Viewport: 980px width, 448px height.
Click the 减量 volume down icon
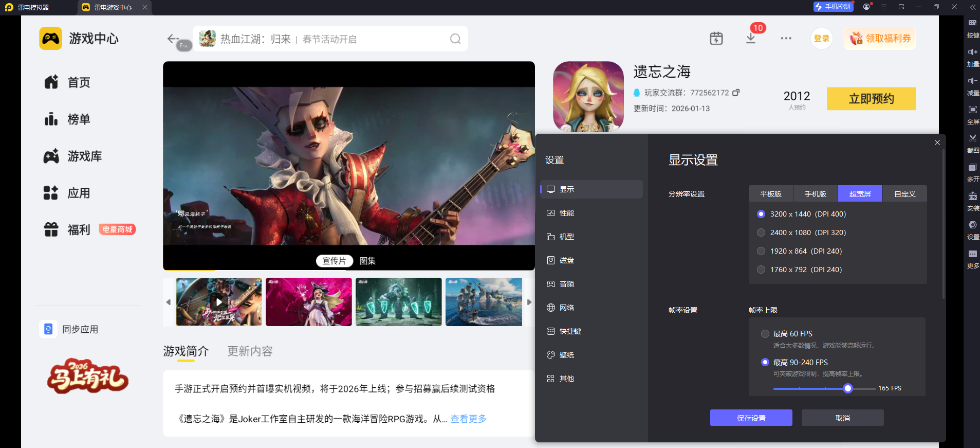972,81
